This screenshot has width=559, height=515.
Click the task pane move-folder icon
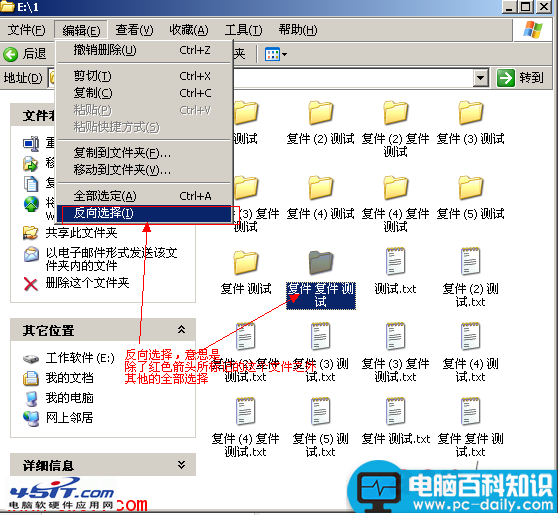pos(31,164)
